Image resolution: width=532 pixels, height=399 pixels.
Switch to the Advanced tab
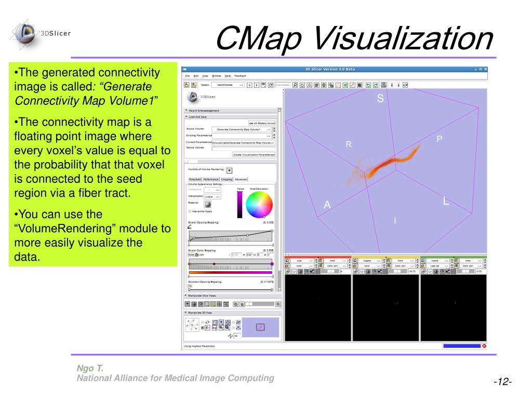[241, 179]
